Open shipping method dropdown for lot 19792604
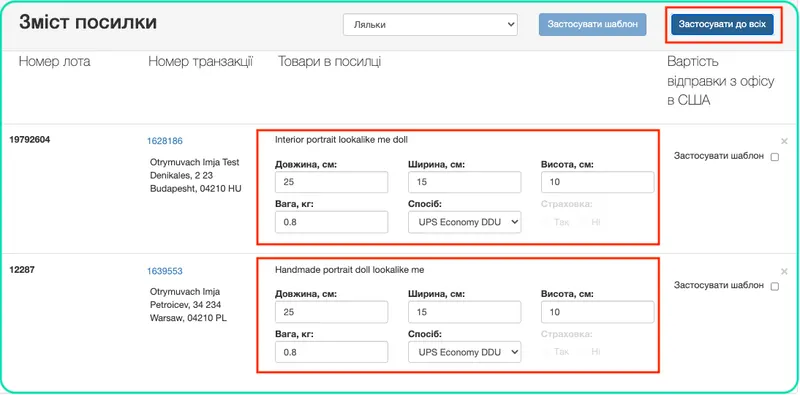 (464, 222)
